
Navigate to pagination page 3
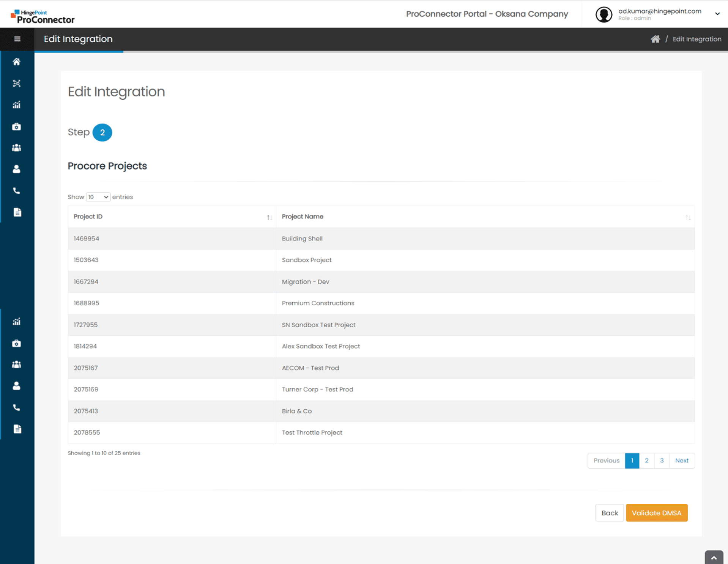tap(662, 460)
